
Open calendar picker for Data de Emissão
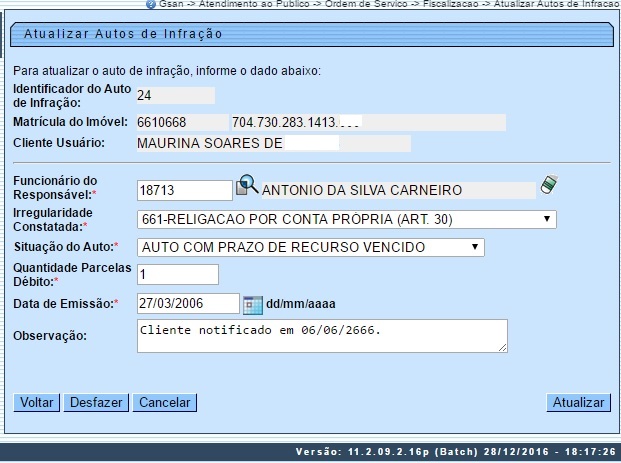[253, 305]
